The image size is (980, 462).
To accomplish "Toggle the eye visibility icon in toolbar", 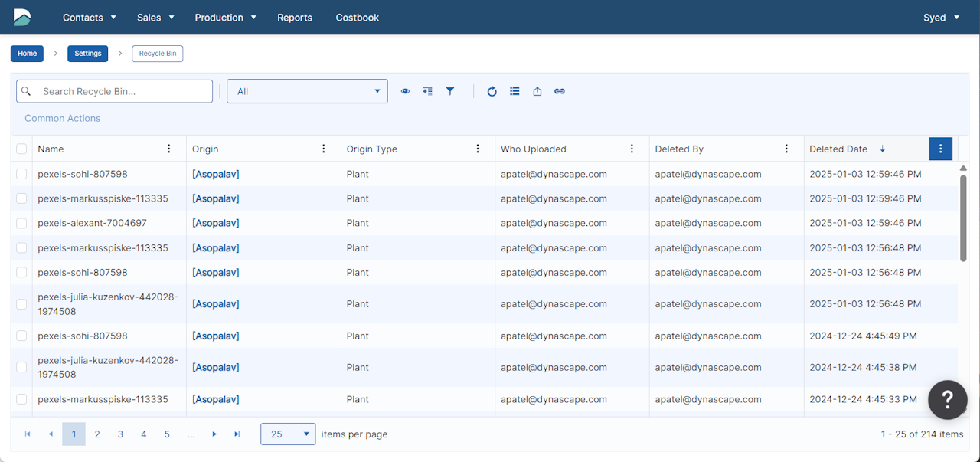I will click(405, 91).
